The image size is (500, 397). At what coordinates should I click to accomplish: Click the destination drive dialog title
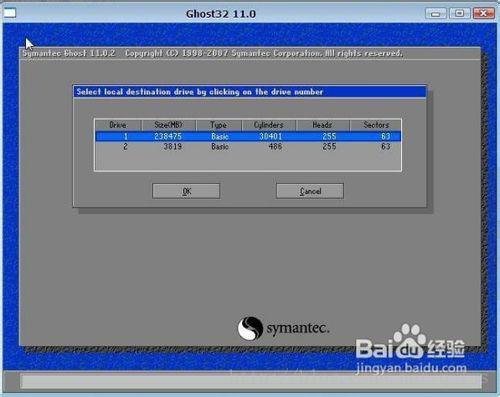coord(200,92)
